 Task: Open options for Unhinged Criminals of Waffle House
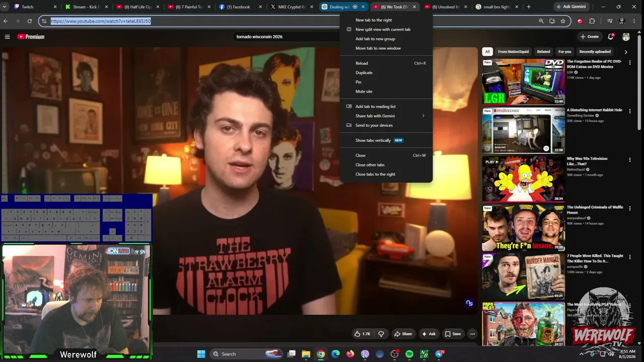(629, 208)
